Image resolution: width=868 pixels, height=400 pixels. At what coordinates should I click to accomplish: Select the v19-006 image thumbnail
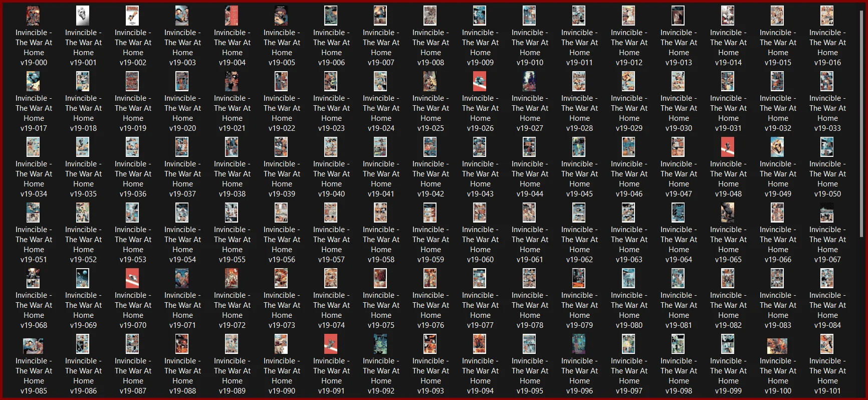pos(331,16)
